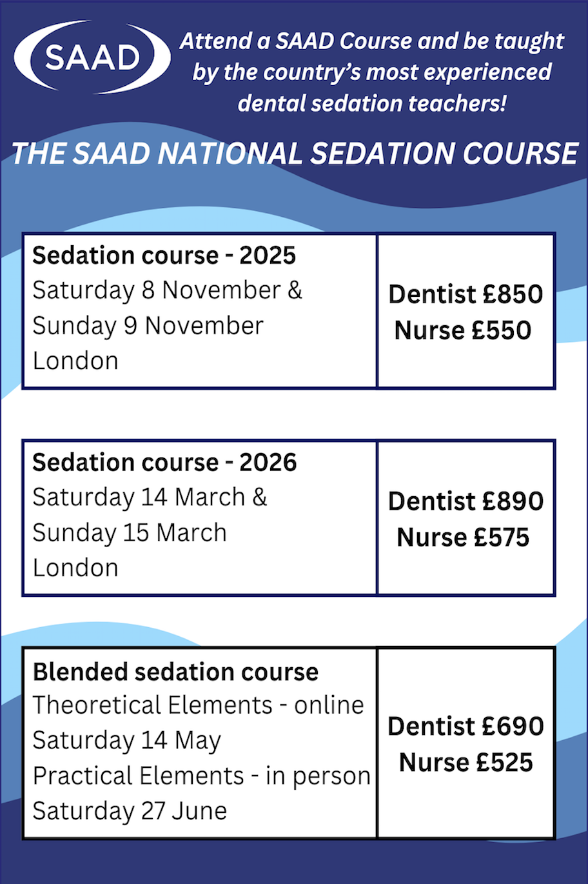Image resolution: width=588 pixels, height=884 pixels.
Task: Click the Nurse £525 price
Action: point(465,763)
